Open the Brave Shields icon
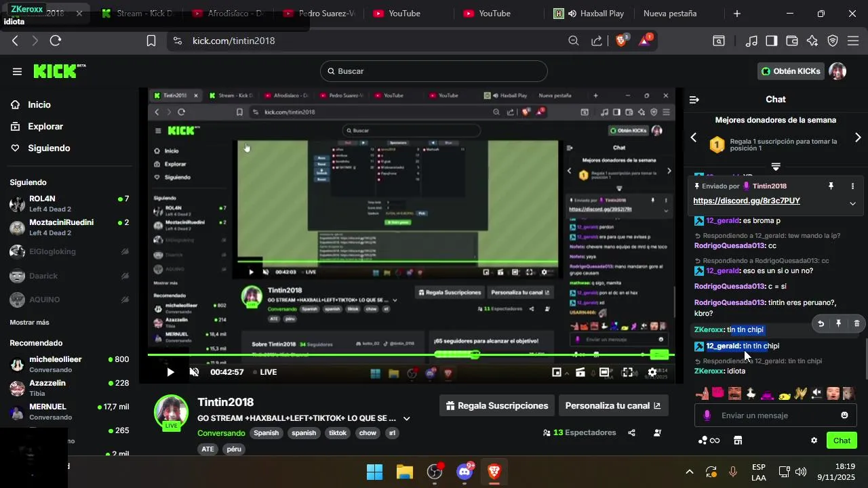This screenshot has width=868, height=488. (x=621, y=41)
